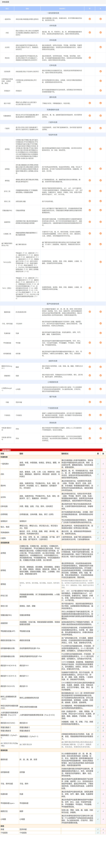Image resolution: width=106 pixels, height=868 pixels.
Task: Click the 女 √ in the lower 内科 row
Action: [103, 474]
